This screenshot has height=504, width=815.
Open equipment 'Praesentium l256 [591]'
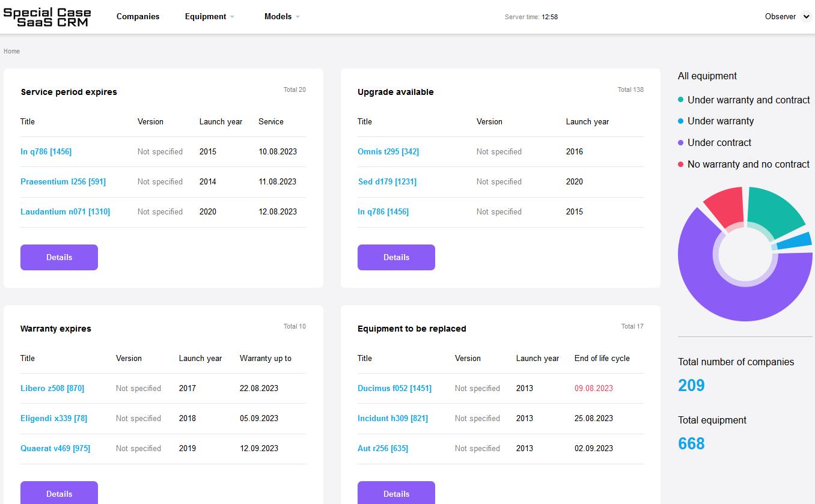(63, 181)
